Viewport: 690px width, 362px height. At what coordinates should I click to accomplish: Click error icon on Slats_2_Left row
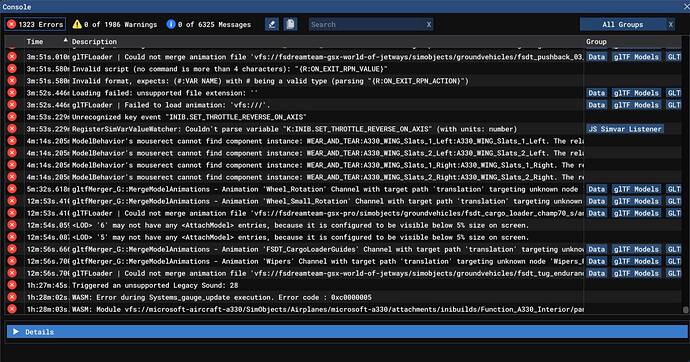[x=12, y=153]
